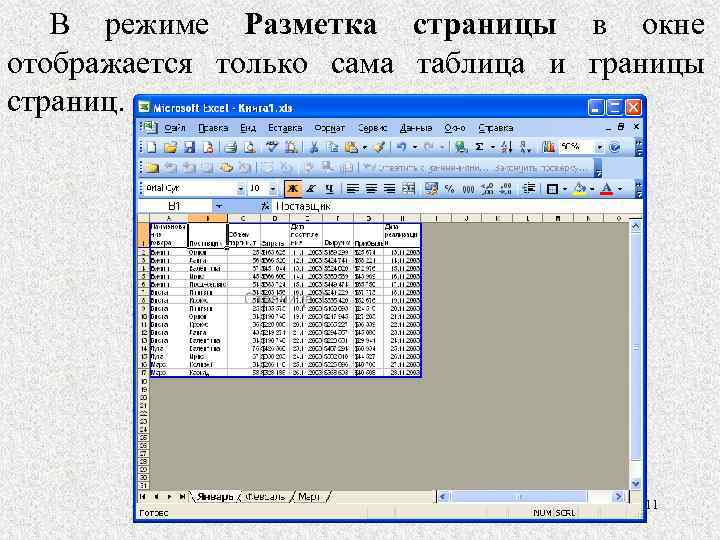Switch to the Март sheet tab

pyautogui.click(x=309, y=497)
